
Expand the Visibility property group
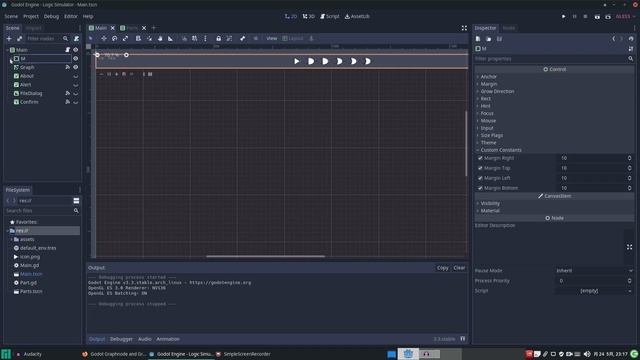click(490, 203)
